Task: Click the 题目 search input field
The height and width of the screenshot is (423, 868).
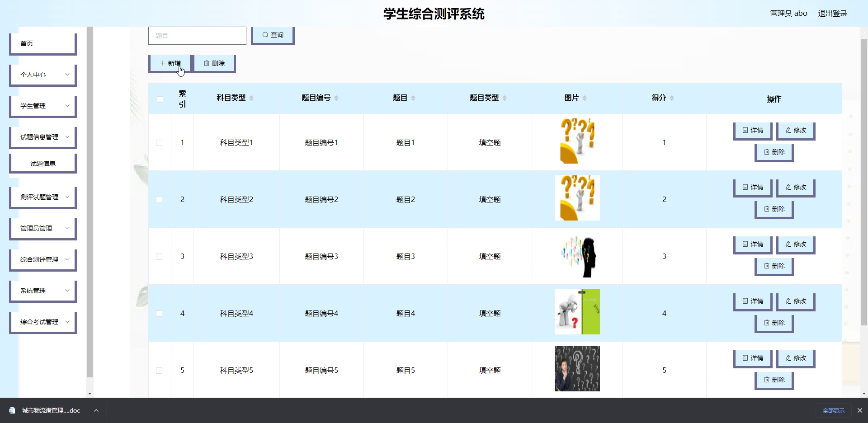Action: coord(197,36)
